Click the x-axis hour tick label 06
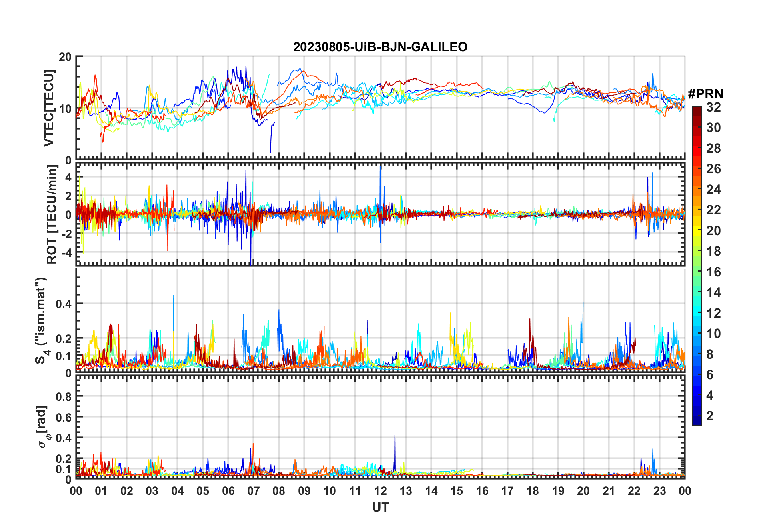This screenshot has height=532, width=761. coord(228,491)
